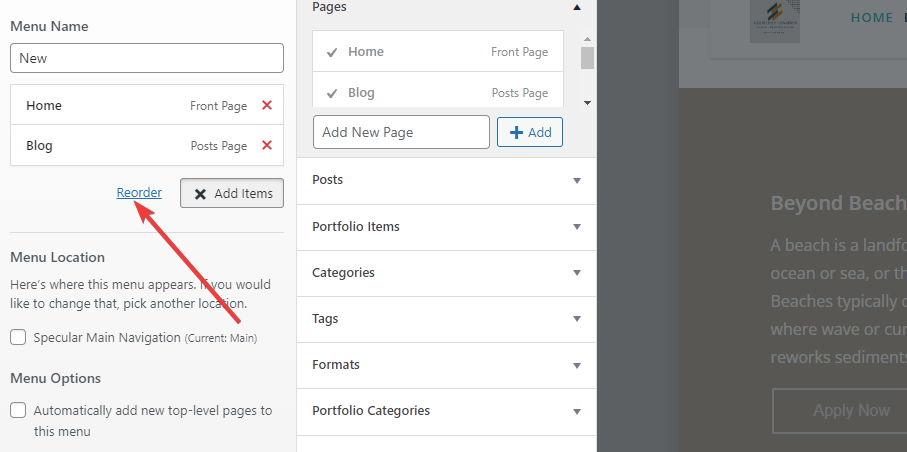Expand the Categories section
This screenshot has width=907, height=452.
click(446, 273)
